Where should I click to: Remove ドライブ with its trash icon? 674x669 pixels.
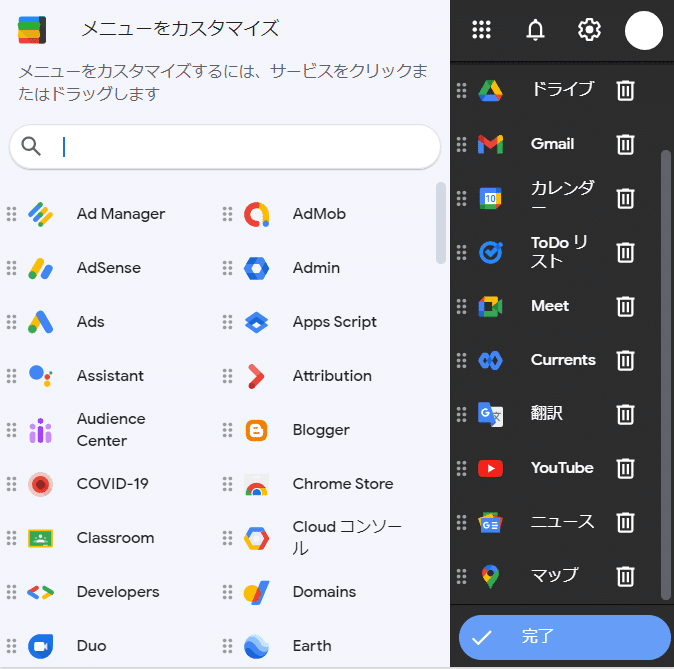625,90
